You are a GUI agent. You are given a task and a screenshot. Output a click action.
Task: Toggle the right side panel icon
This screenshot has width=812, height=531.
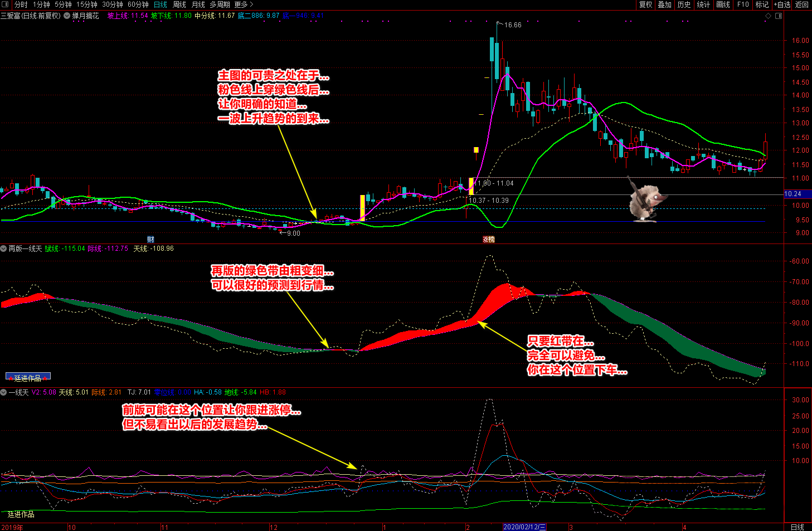[779, 16]
